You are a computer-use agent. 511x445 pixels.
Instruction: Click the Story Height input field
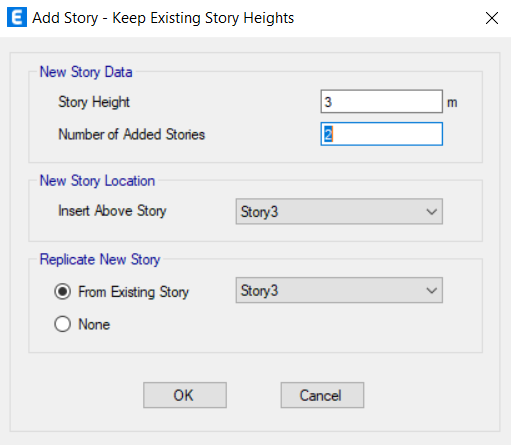pos(382,102)
